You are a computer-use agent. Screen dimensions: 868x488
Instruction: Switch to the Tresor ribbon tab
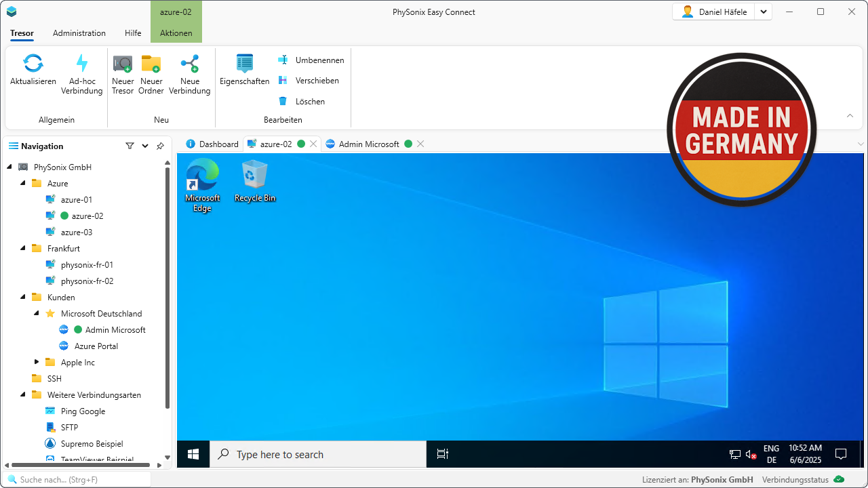point(22,33)
